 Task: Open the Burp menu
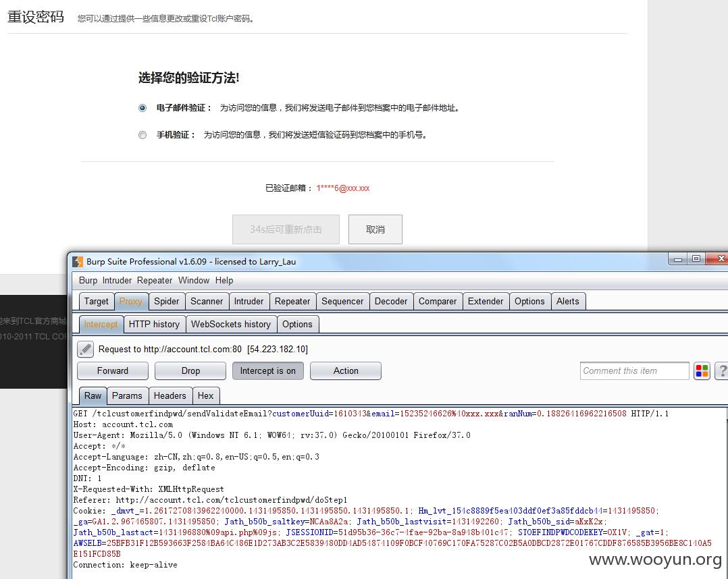click(88, 280)
